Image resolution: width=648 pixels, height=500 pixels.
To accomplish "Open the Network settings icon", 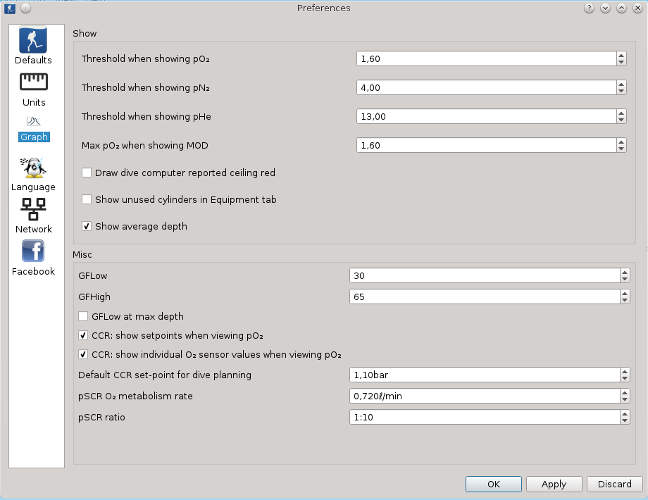I will pos(33,209).
